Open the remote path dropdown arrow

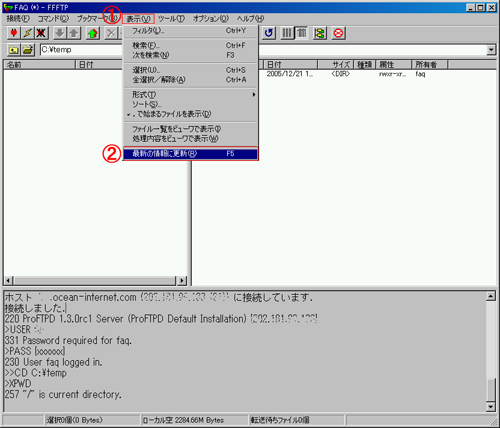click(491, 50)
